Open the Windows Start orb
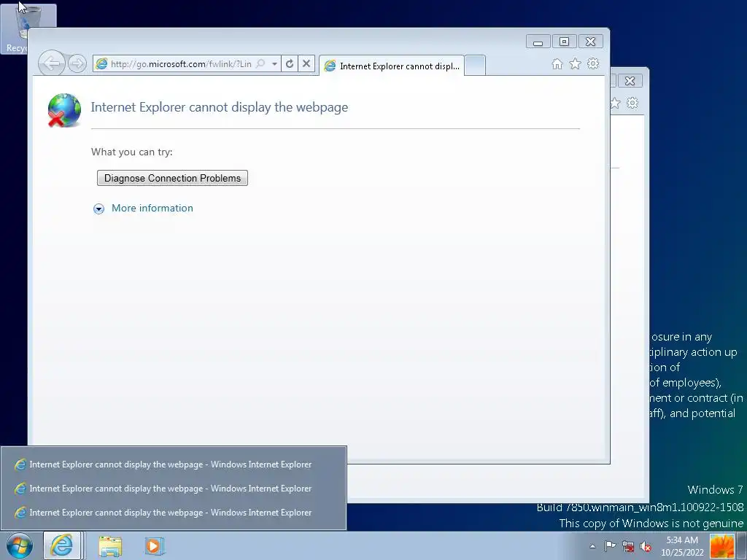Image resolution: width=747 pixels, height=560 pixels. (x=20, y=545)
